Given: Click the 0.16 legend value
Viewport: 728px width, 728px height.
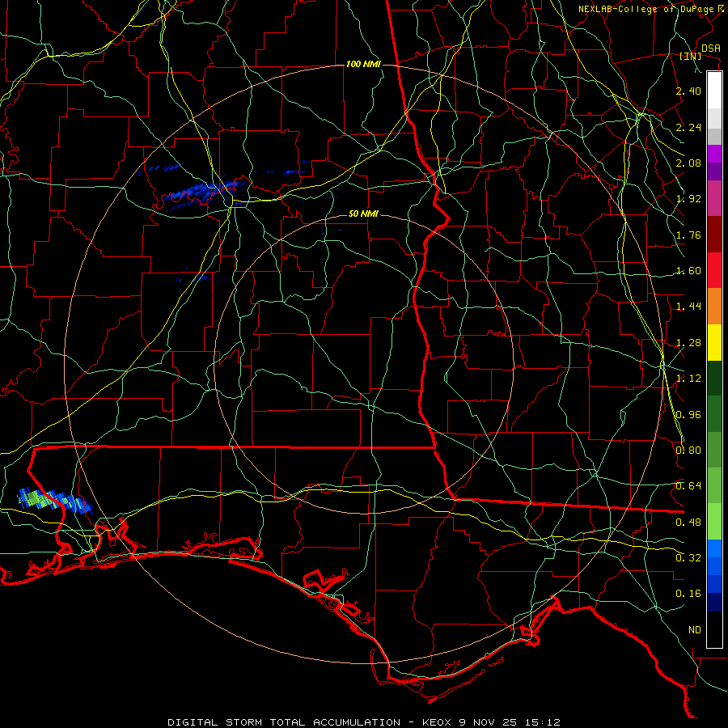Looking at the screenshot, I should point(688,594).
